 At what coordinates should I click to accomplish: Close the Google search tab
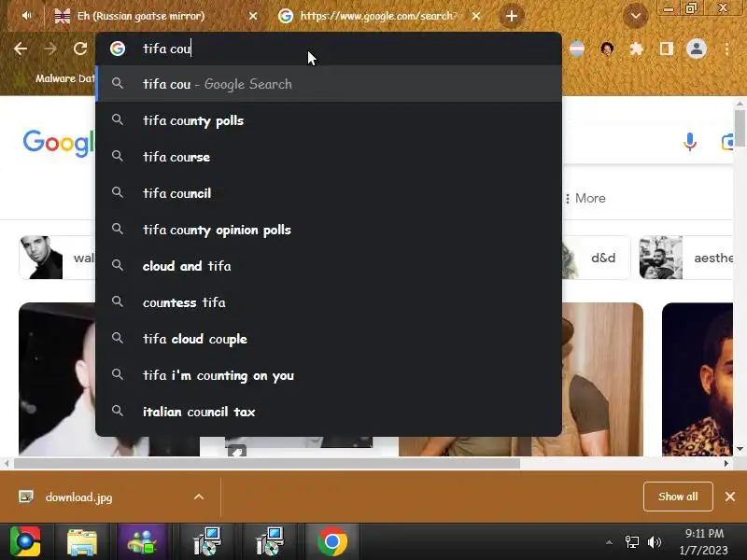tap(475, 16)
